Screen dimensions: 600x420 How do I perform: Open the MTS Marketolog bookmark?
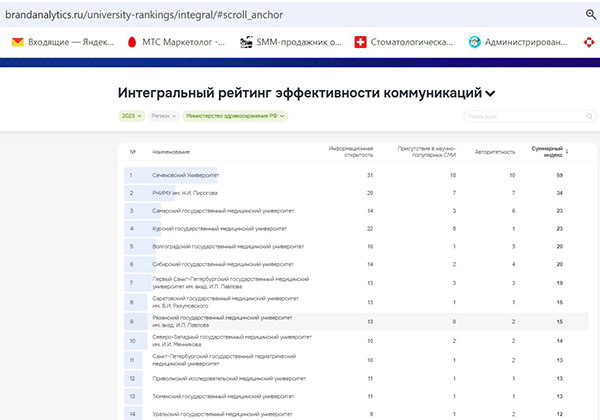pos(178,42)
